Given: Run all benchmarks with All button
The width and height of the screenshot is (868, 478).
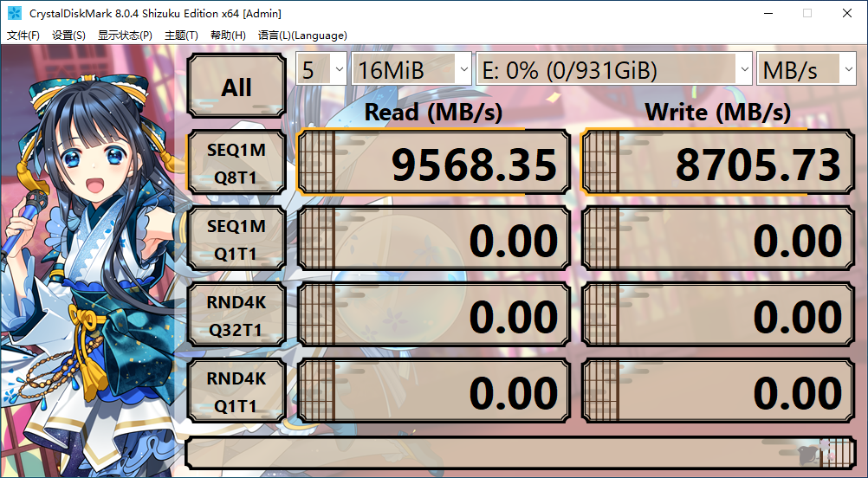Looking at the screenshot, I should (236, 87).
